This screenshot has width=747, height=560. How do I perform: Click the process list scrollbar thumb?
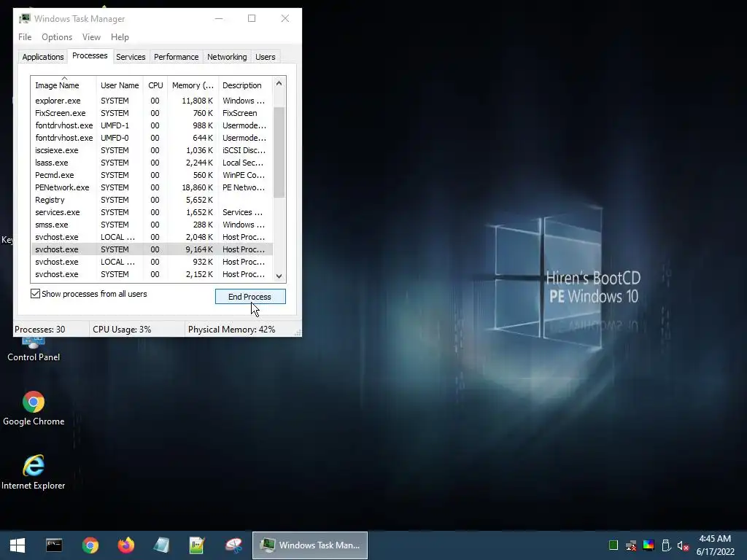tap(279, 152)
